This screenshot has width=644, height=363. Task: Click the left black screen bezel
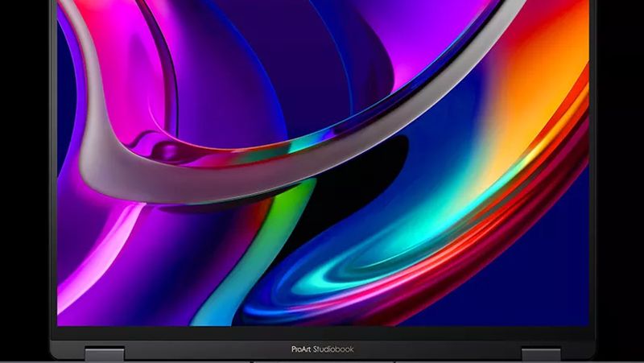(x=52, y=161)
